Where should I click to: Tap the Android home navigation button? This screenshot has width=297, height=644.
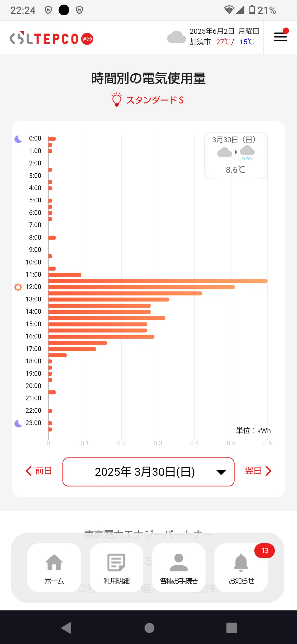149,628
